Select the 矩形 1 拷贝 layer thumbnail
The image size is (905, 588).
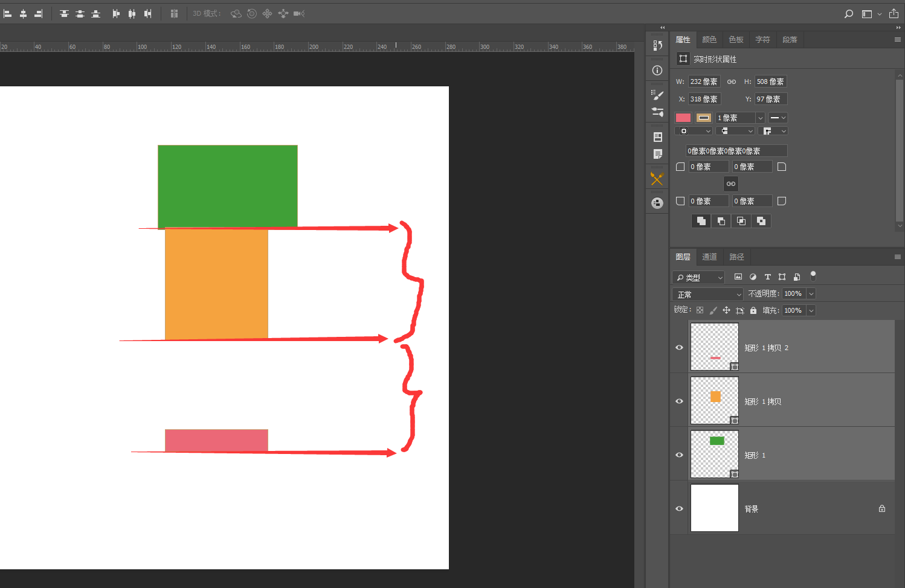[x=715, y=400]
